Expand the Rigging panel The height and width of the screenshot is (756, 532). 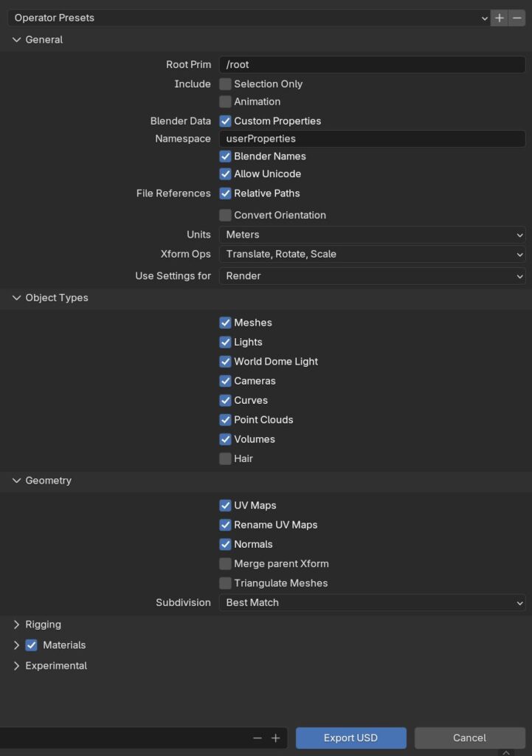click(17, 625)
